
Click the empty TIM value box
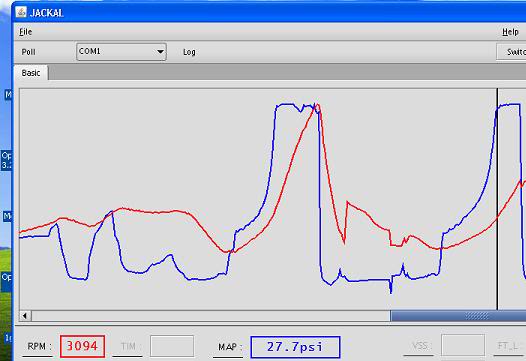click(172, 346)
